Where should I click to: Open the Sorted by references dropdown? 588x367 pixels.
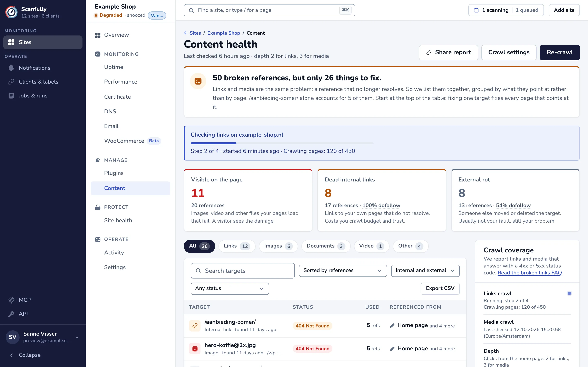[343, 271]
